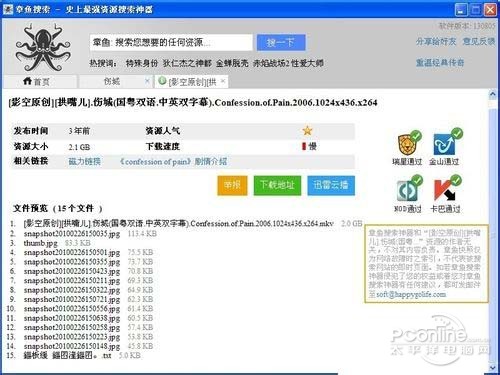Click hot search term 金蝉脱壳
Image resolution: width=500 pixels, height=375 pixels.
232,63
